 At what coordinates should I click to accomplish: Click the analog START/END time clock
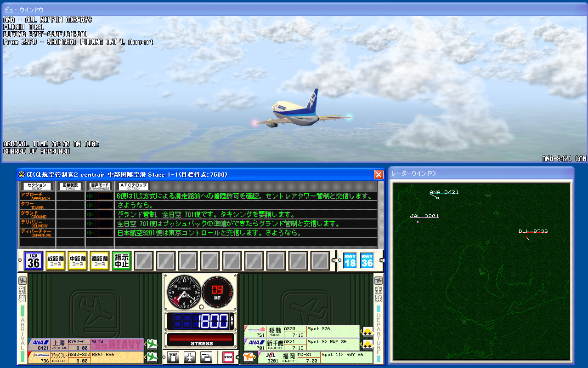(x=184, y=293)
